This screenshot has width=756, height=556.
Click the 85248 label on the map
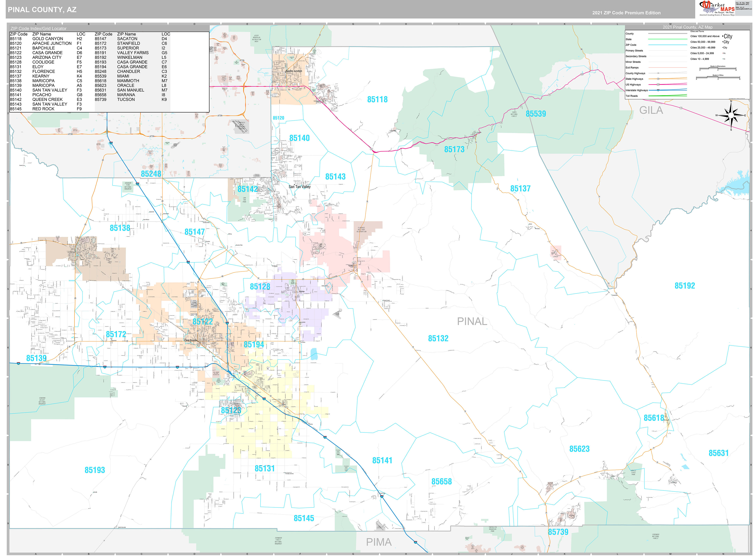click(151, 174)
